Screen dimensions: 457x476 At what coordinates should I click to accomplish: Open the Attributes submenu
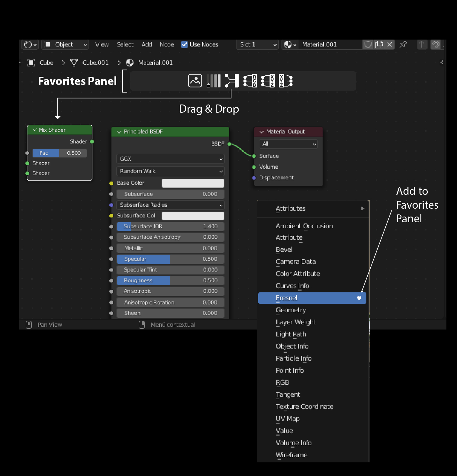click(313, 209)
